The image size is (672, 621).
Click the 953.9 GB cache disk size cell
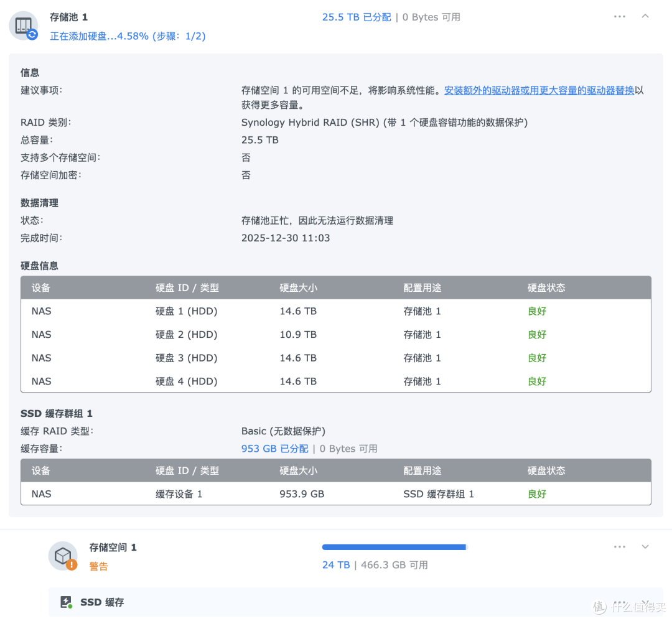click(x=302, y=493)
